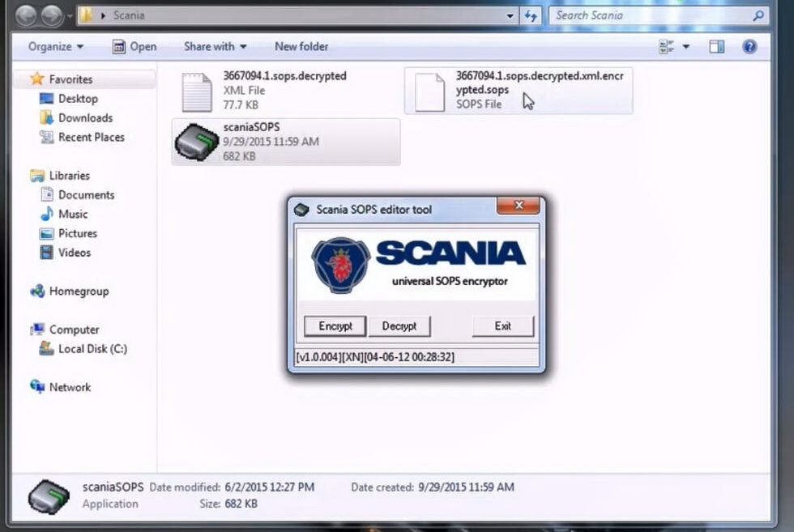Open Recent Places in the navigation pane

tap(91, 137)
